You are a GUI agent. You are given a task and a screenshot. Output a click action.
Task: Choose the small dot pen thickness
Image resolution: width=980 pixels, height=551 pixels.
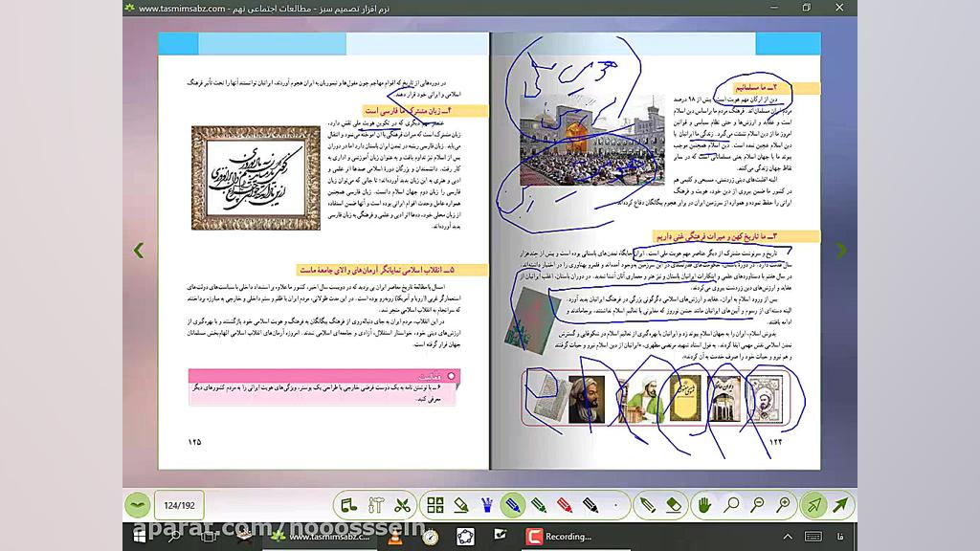[x=616, y=505]
